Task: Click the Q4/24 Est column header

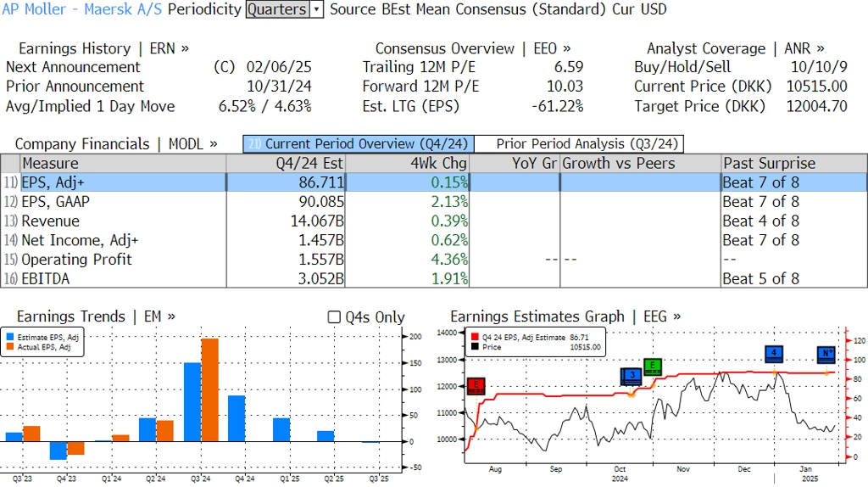Action: [x=286, y=164]
